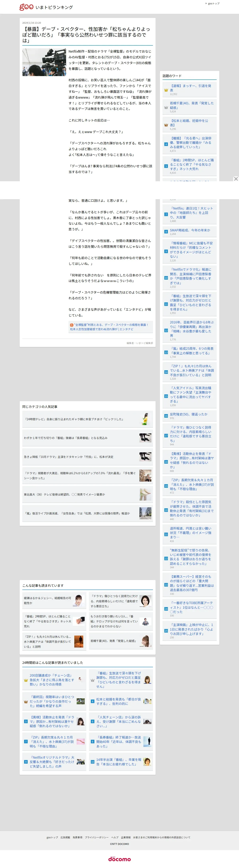Click rank 9 badge for 『情報番組』MC item
This screenshot has height=868, width=239.
[x=166, y=251]
